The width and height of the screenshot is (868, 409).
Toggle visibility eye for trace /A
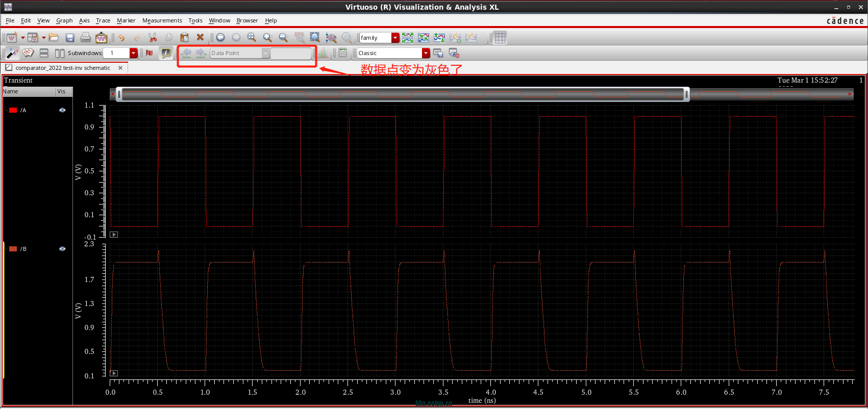(x=62, y=110)
